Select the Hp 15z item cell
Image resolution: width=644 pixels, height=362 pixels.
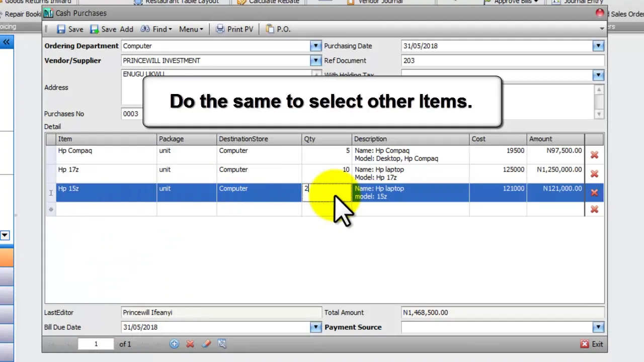tap(106, 193)
